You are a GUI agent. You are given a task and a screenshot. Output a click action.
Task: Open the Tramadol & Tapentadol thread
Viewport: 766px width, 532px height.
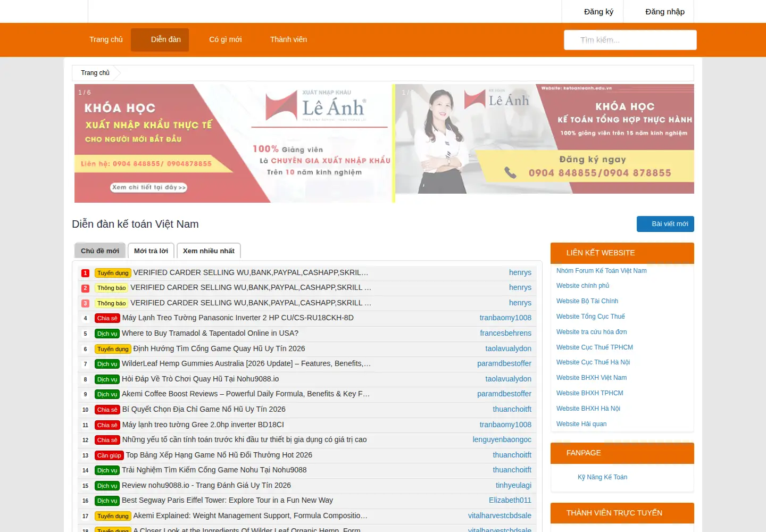[x=210, y=334]
